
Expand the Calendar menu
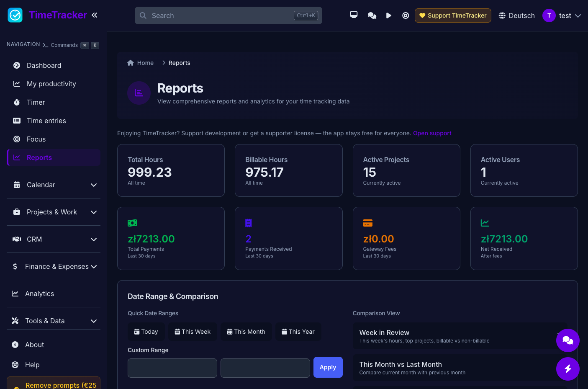[54, 185]
